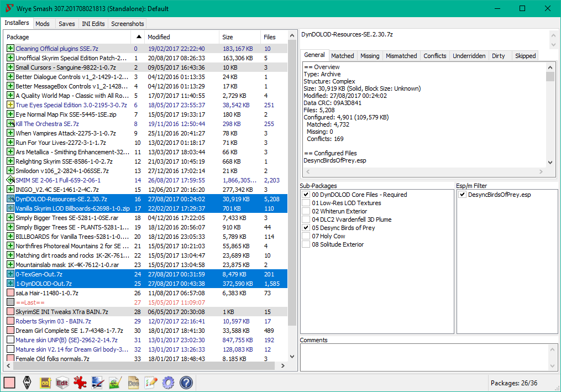
Task: Open Settings via the blue gear icon
Action: (168, 383)
